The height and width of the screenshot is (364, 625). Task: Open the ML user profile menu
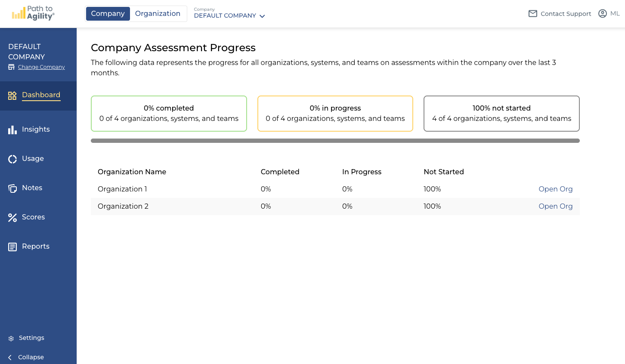tap(609, 14)
